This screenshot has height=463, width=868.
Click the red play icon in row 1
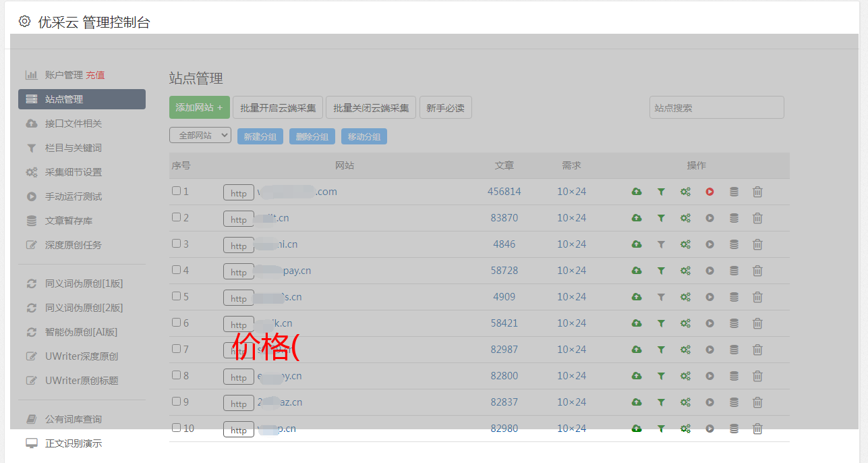tap(710, 192)
